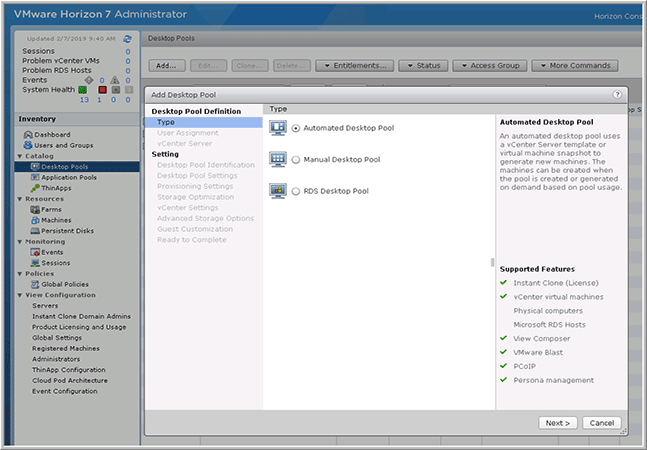The image size is (647, 450).
Task: Collapse the Policies tree section
Action: (20, 274)
